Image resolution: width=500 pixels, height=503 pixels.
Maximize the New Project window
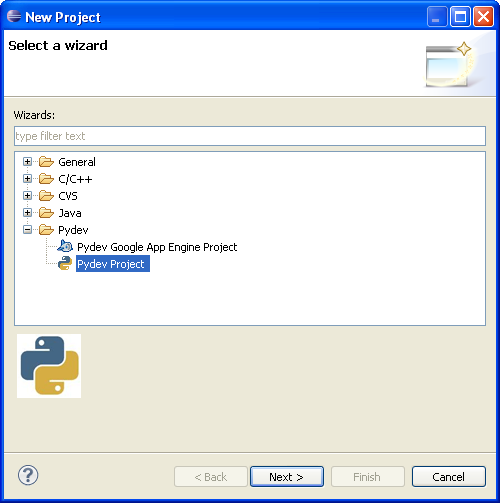pos(460,16)
